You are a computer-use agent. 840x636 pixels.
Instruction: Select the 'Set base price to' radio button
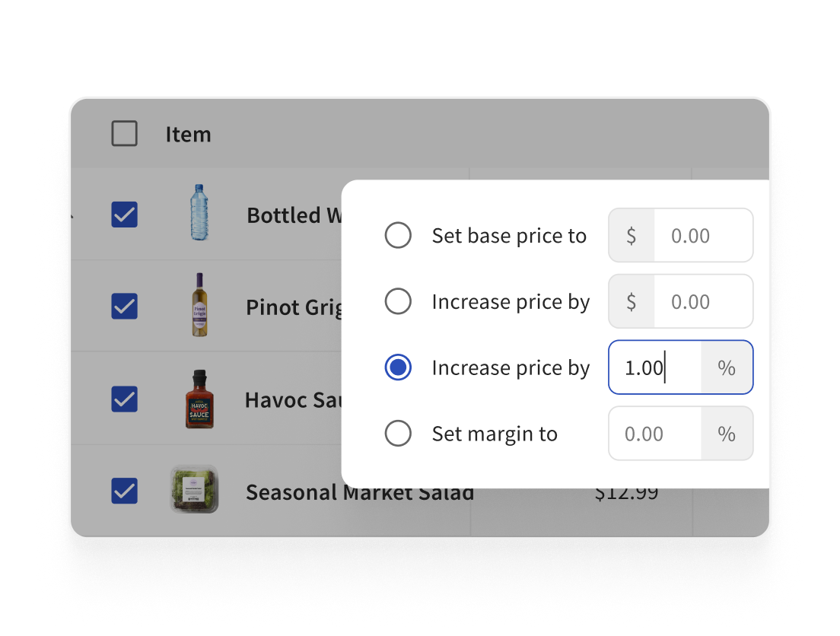coord(398,235)
